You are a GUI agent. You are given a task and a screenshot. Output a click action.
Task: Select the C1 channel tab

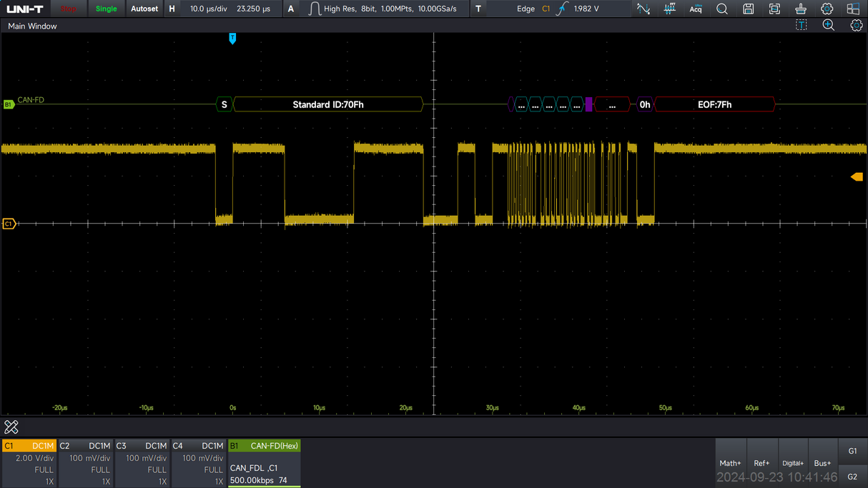tap(29, 446)
